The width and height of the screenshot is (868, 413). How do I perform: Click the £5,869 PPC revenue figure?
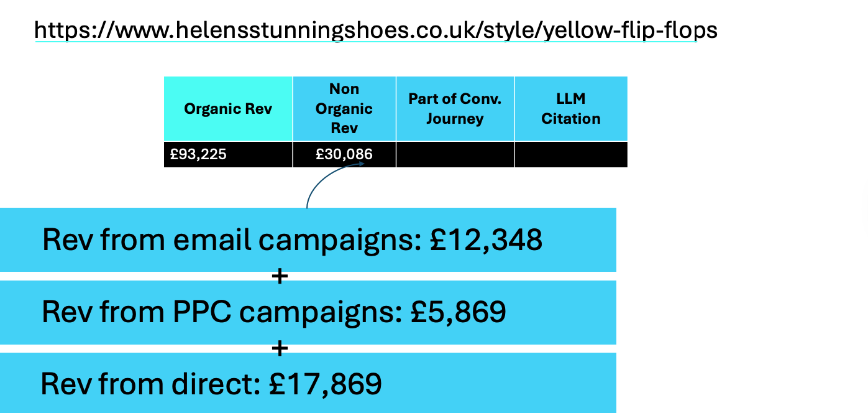(x=459, y=312)
